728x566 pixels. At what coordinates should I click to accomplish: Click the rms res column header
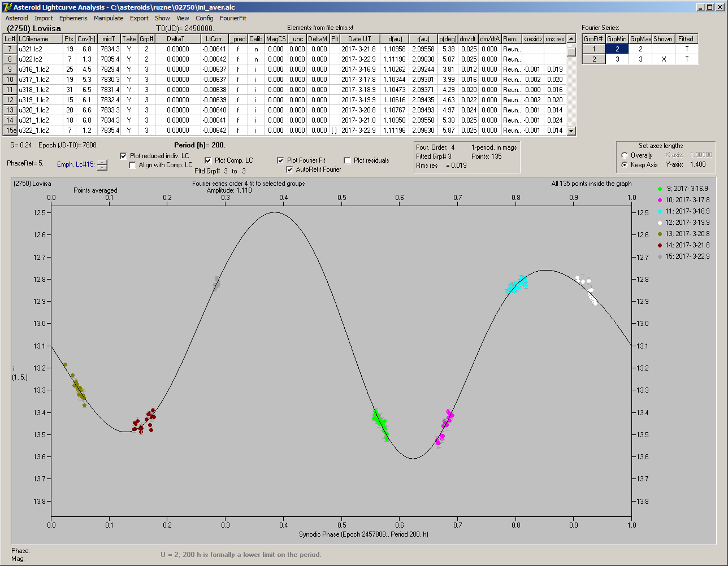(x=554, y=39)
